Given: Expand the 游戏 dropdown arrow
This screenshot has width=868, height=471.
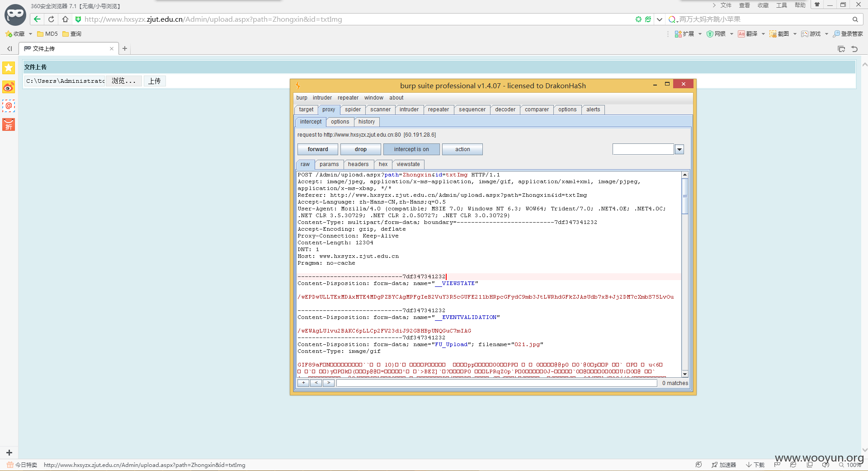Looking at the screenshot, I should pyautogui.click(x=826, y=34).
